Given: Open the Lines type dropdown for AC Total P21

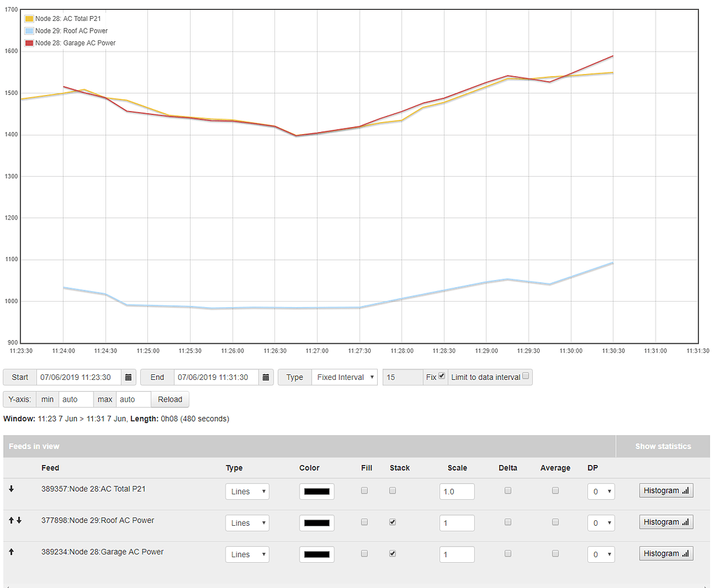Looking at the screenshot, I should click(x=246, y=491).
